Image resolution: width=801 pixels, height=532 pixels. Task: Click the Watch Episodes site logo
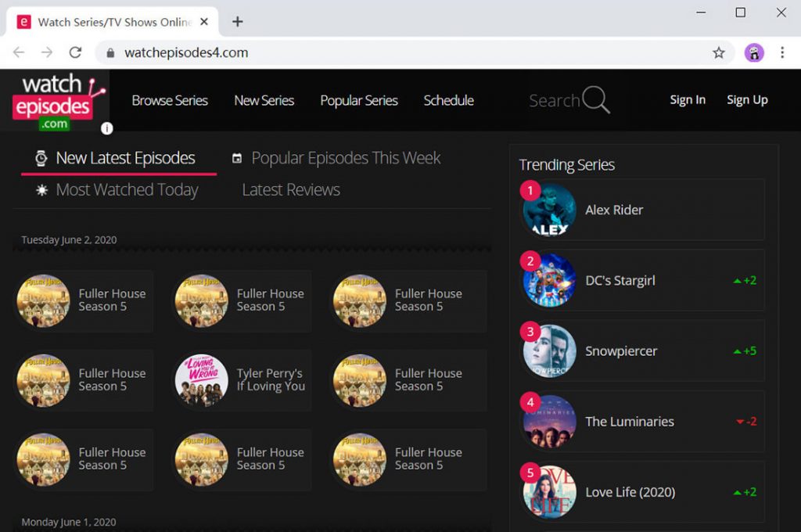pyautogui.click(x=58, y=102)
